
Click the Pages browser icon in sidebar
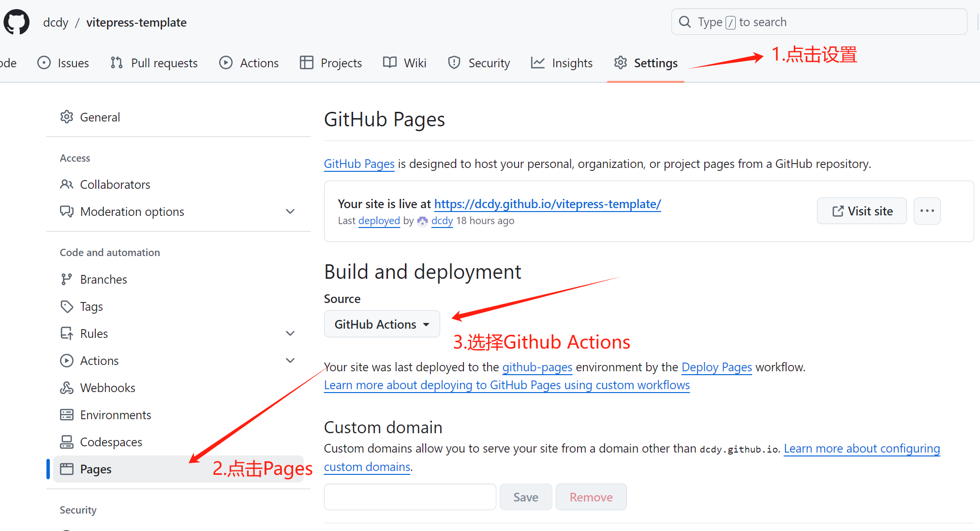coord(67,469)
